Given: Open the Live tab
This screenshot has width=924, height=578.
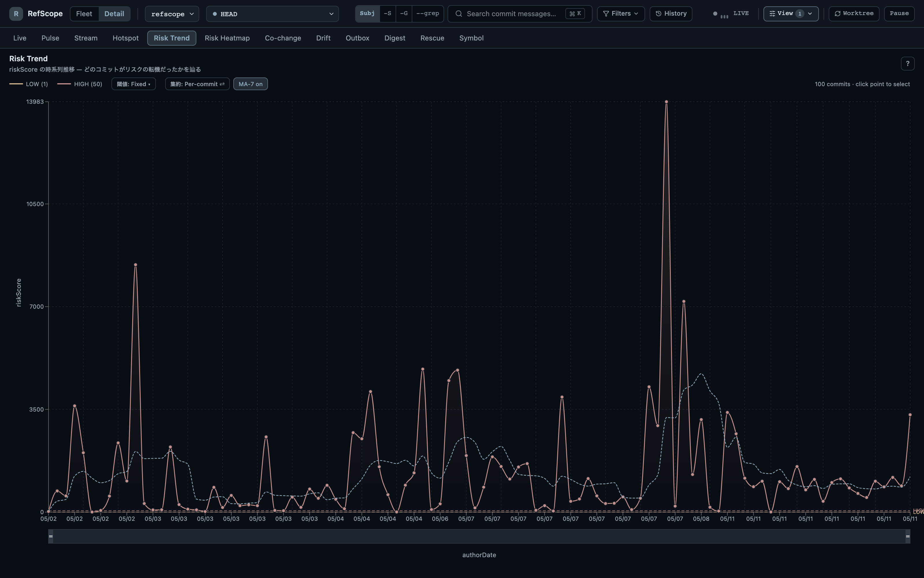Looking at the screenshot, I should point(20,38).
